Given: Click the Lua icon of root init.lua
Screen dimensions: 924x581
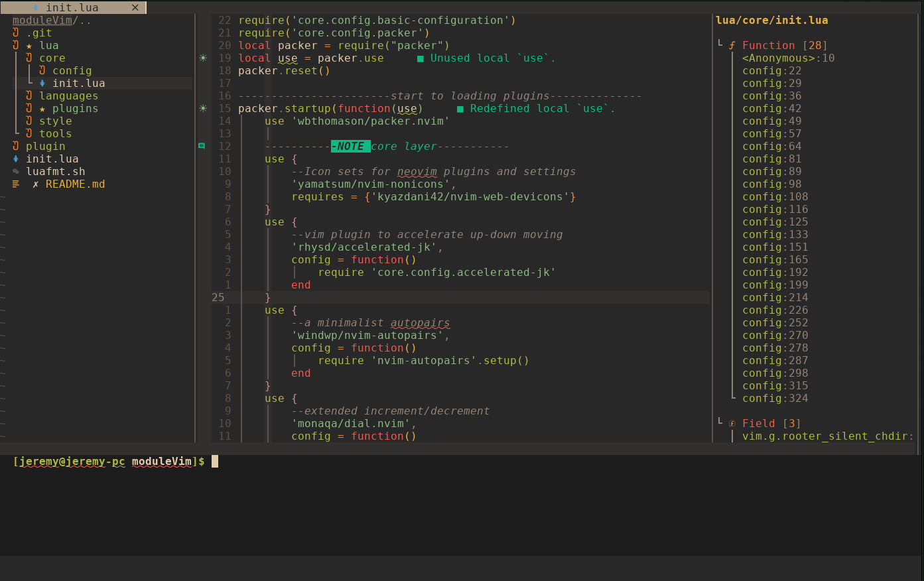Looking at the screenshot, I should pos(16,159).
